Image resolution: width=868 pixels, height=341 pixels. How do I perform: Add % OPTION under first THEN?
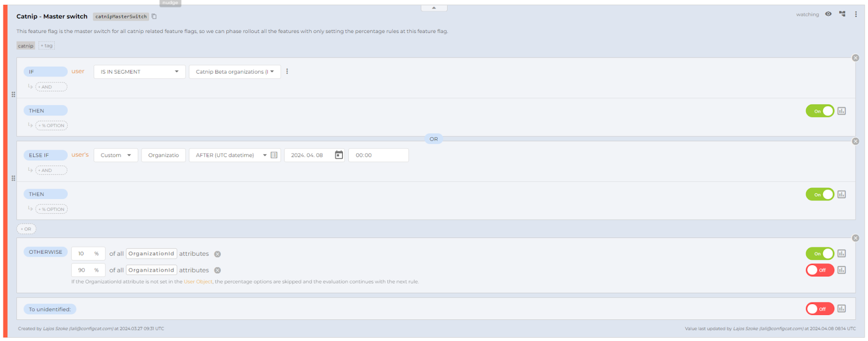coord(52,125)
